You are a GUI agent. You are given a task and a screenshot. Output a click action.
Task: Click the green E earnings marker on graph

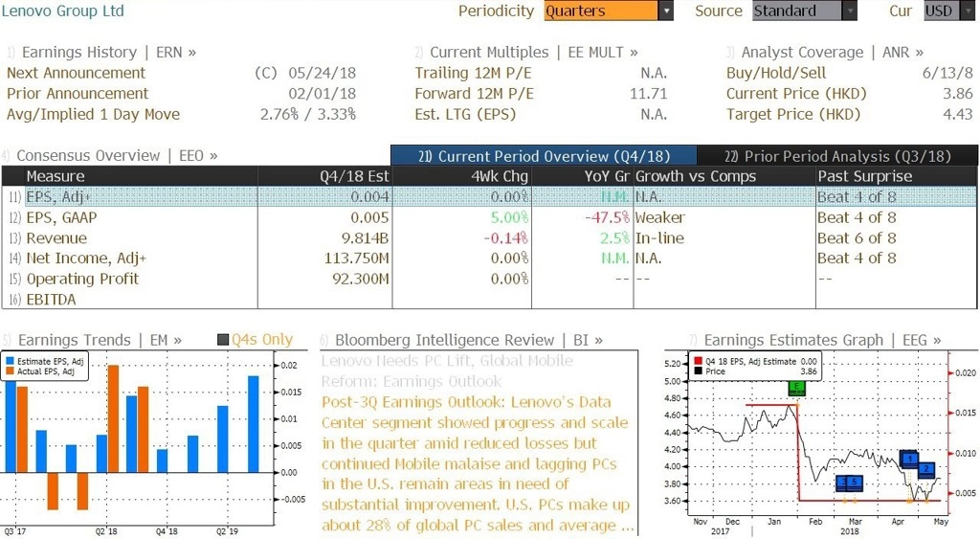(x=796, y=388)
